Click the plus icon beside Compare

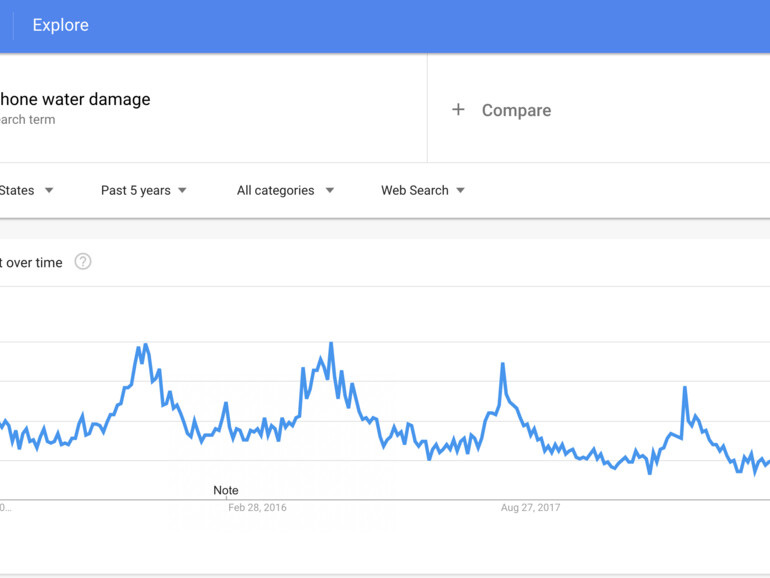(x=458, y=110)
